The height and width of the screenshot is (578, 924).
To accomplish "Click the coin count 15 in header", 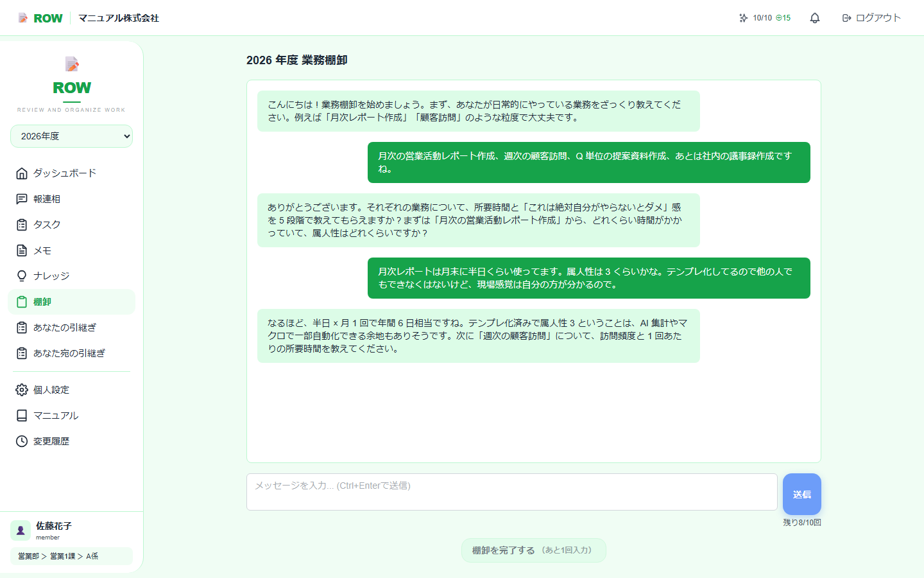I will pos(783,18).
